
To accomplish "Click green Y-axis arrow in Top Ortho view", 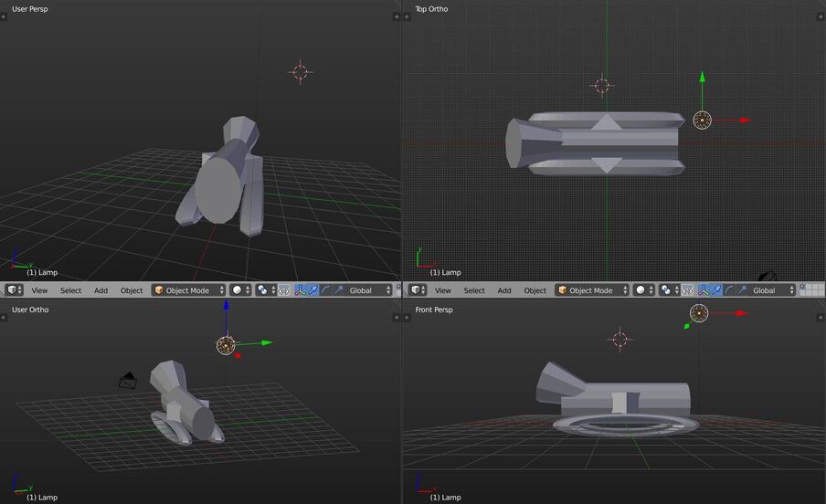I will click(702, 79).
